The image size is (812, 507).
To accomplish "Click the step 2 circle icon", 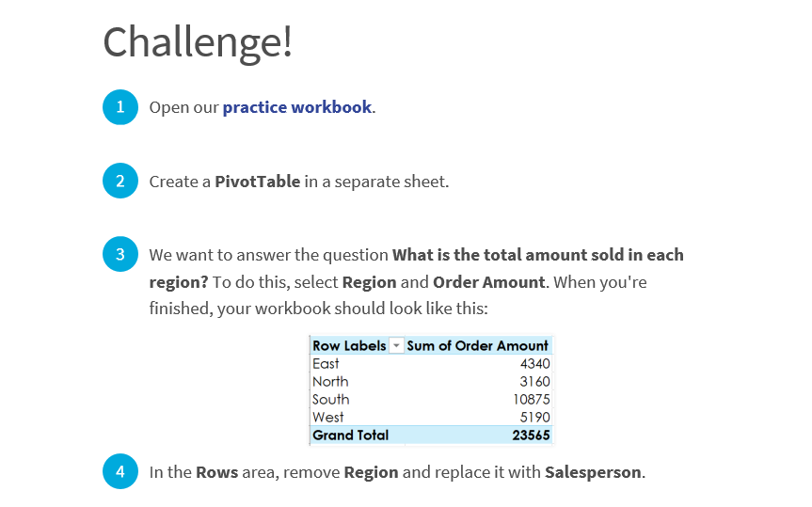I will pos(120,181).
